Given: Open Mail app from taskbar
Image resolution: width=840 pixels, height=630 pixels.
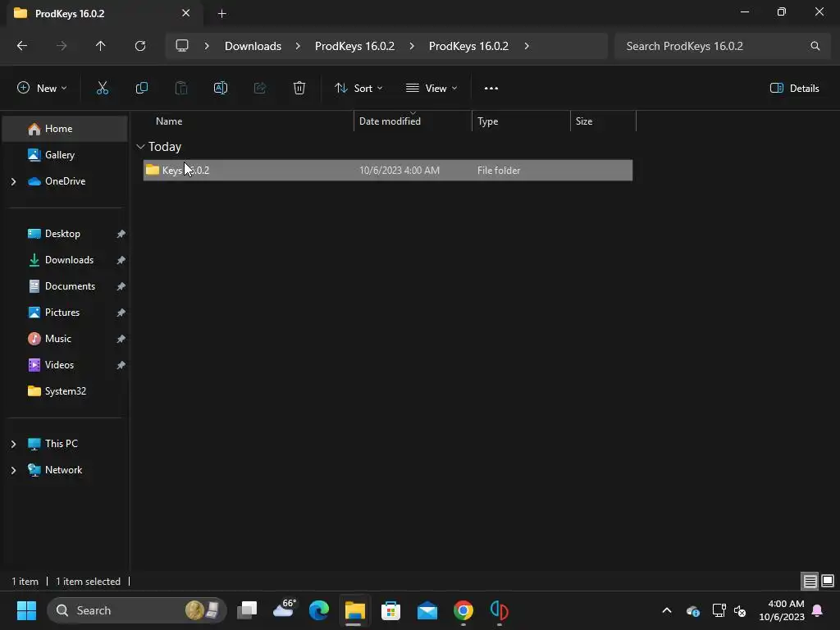Looking at the screenshot, I should [x=427, y=610].
